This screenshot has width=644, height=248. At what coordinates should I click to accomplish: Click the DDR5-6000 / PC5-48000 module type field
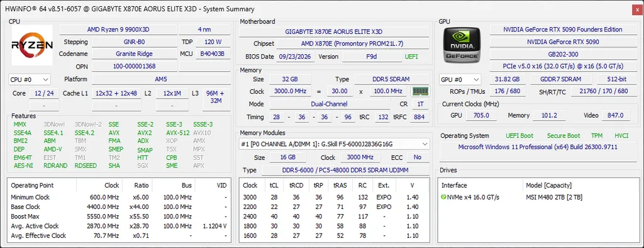pyautogui.click(x=345, y=171)
